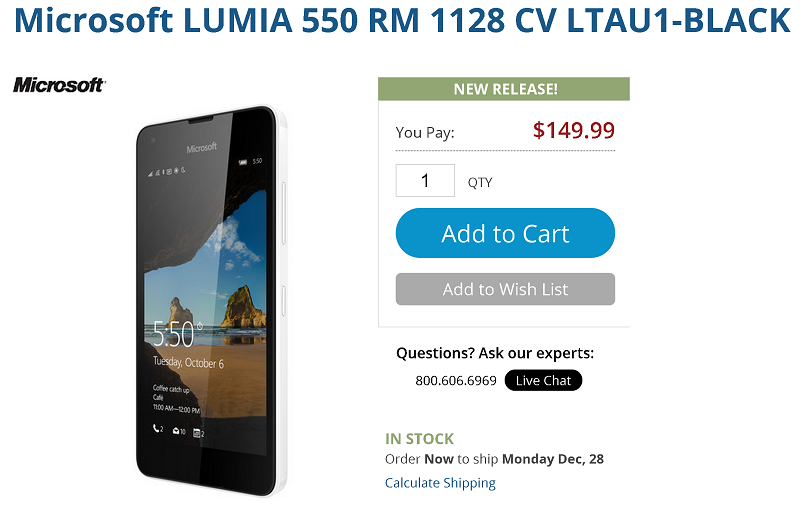Start a Live Chat with experts
The image size is (800, 511).
pos(543,380)
